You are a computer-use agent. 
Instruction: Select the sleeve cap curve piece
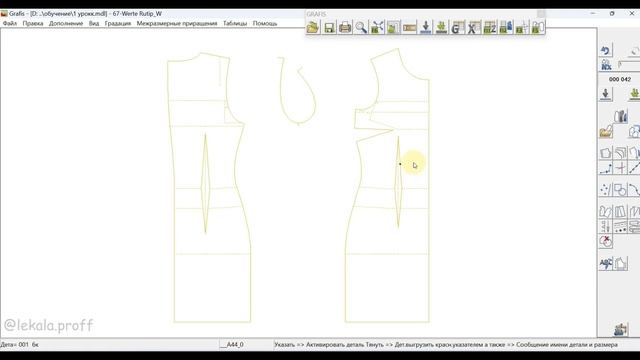(298, 91)
